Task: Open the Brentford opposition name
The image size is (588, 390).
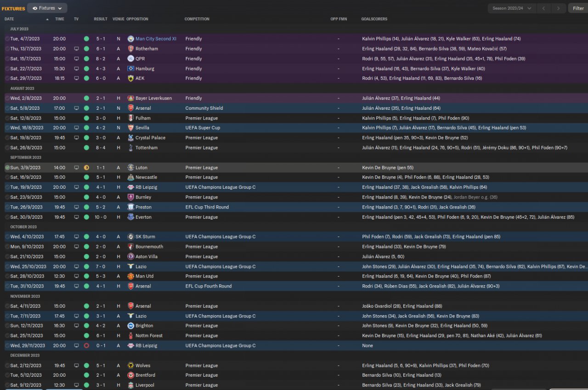Action: 145,375
